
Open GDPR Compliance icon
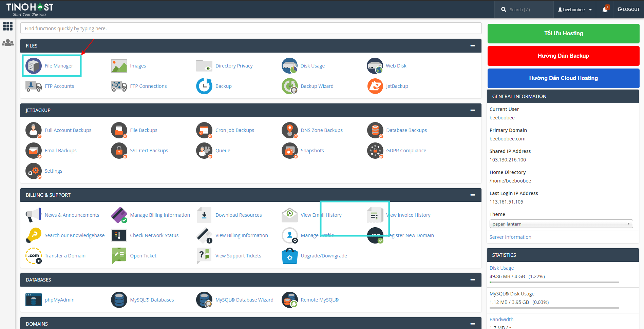click(x=375, y=151)
